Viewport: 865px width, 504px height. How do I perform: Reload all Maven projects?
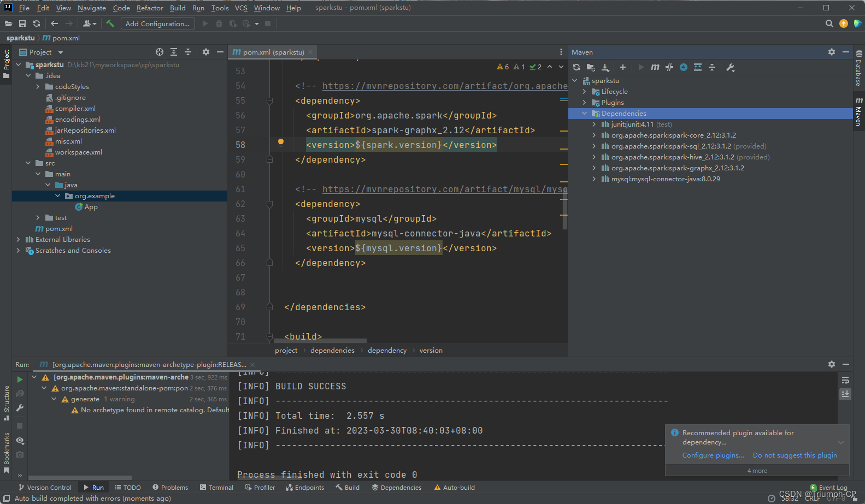click(576, 67)
